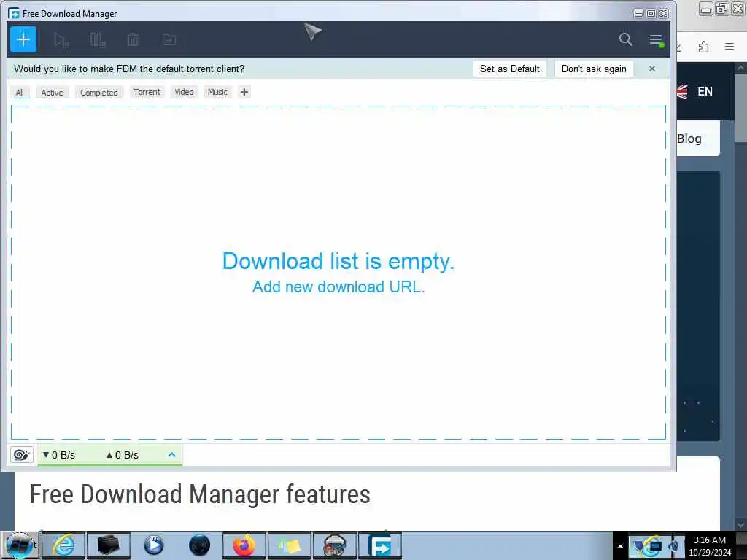747x560 pixels.
Task: Add a new tag filter with plus
Action: (x=244, y=92)
